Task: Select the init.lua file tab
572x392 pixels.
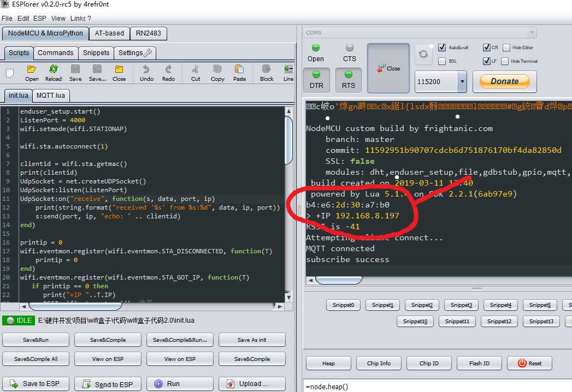Action: click(18, 96)
